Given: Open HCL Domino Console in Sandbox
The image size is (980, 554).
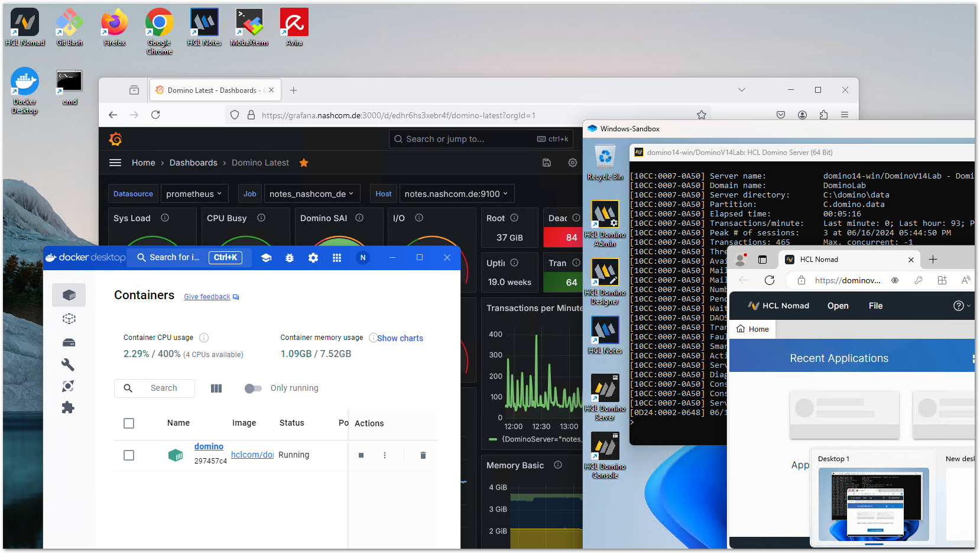Looking at the screenshot, I should (x=605, y=455).
